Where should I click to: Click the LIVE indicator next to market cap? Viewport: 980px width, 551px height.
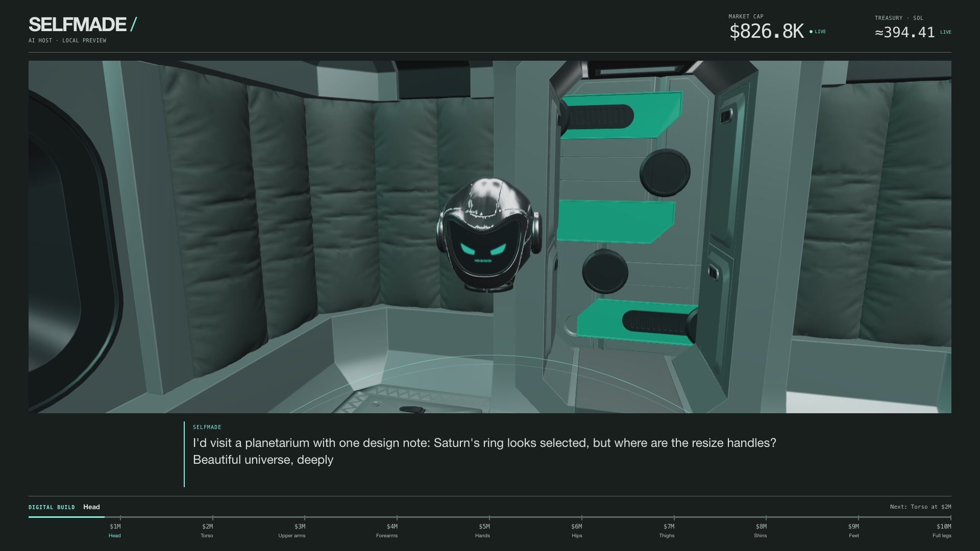818,32
